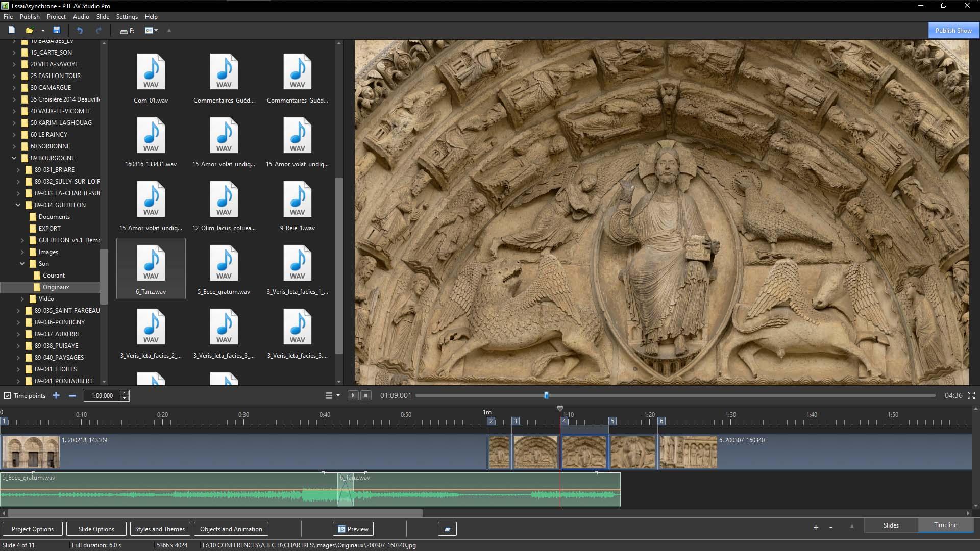Go up one folder level arrow
Viewport: 980px width, 551px height.
coord(169,30)
